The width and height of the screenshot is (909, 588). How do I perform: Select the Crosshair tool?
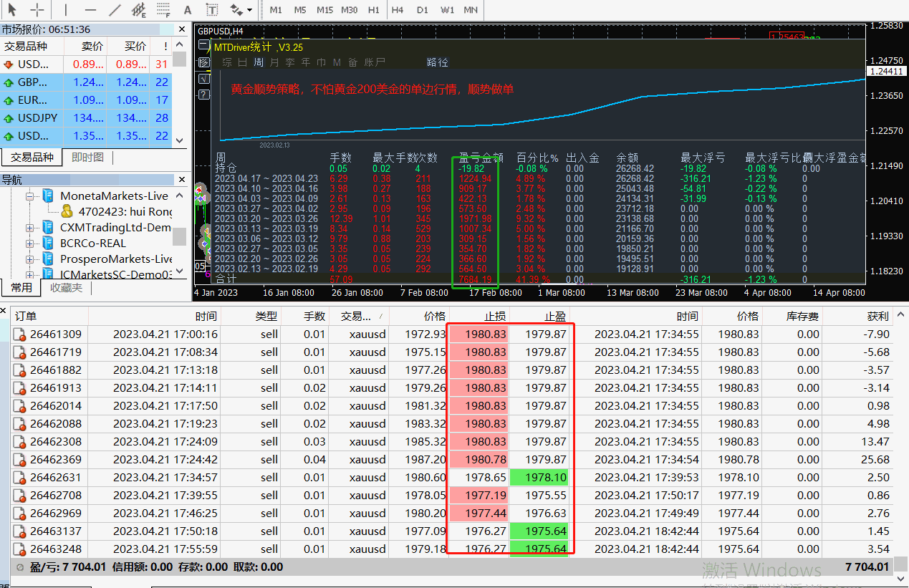click(36, 10)
